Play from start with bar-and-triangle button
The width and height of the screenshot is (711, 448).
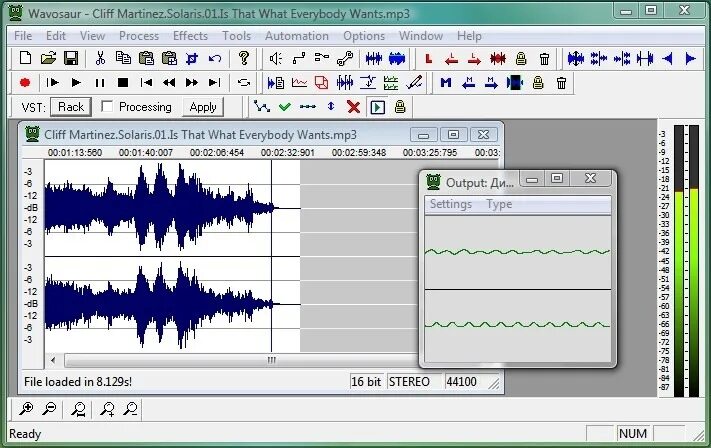click(x=53, y=83)
